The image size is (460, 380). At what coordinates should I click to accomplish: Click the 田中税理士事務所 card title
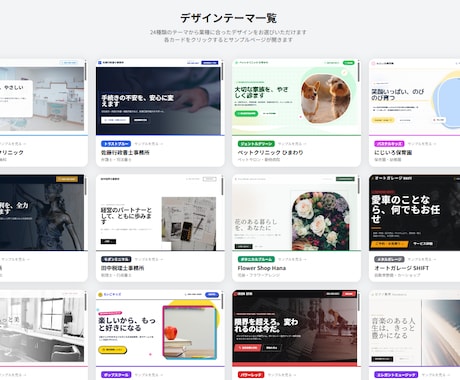pos(123,268)
